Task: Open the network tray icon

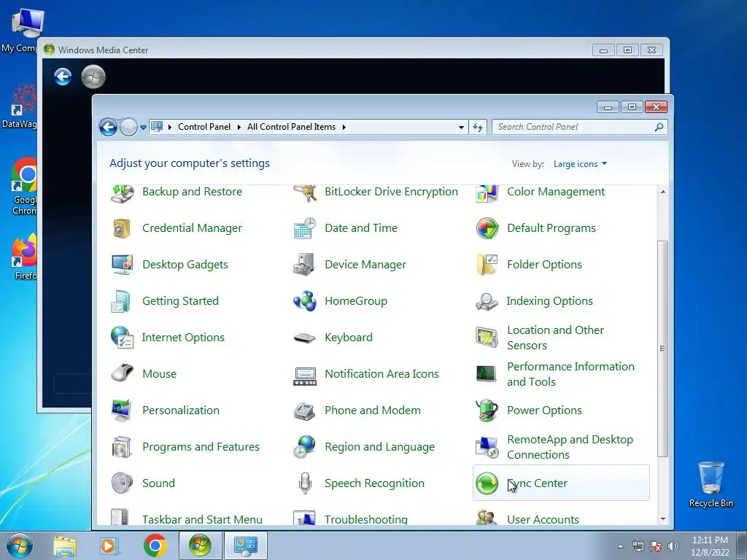Action: click(638, 546)
